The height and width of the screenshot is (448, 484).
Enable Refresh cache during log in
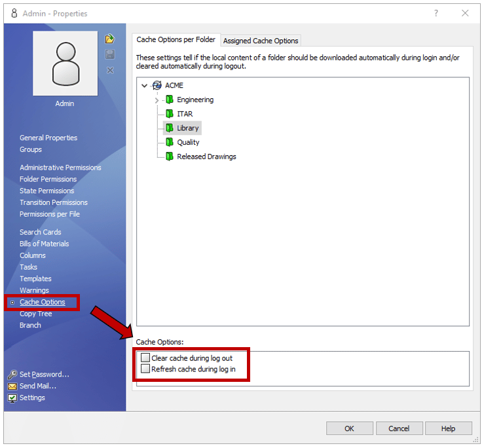point(145,369)
